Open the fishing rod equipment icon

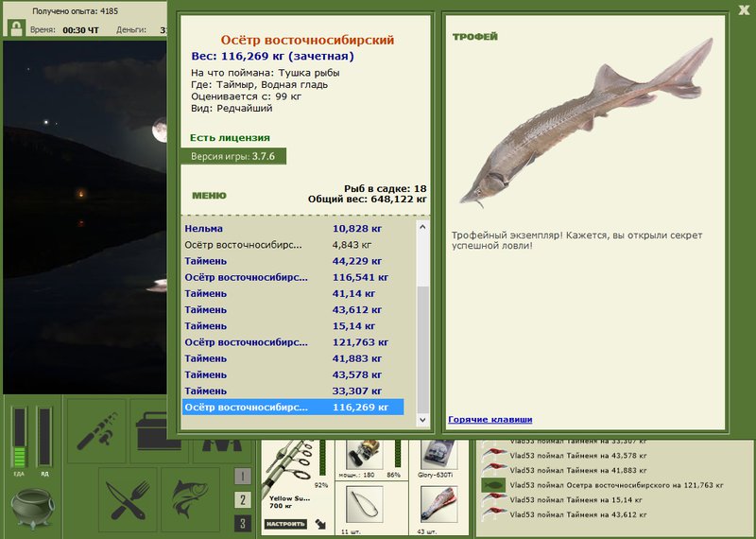tap(96, 430)
